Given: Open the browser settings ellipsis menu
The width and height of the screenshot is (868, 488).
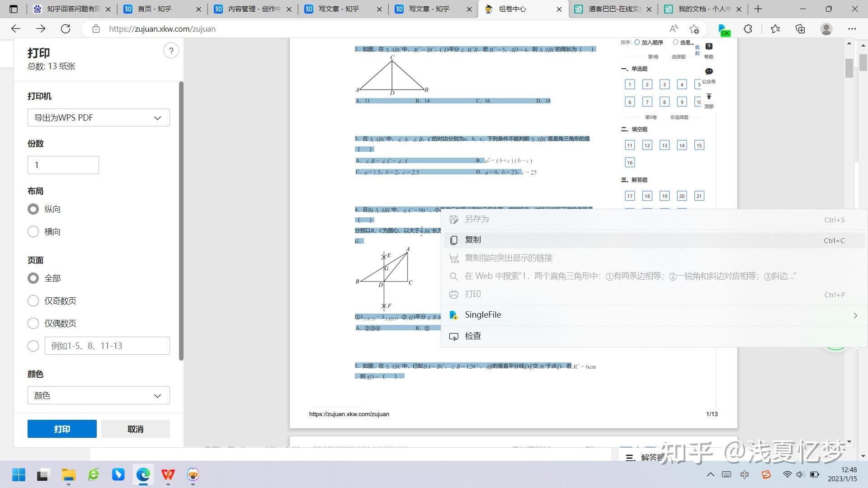Looking at the screenshot, I should 852,29.
